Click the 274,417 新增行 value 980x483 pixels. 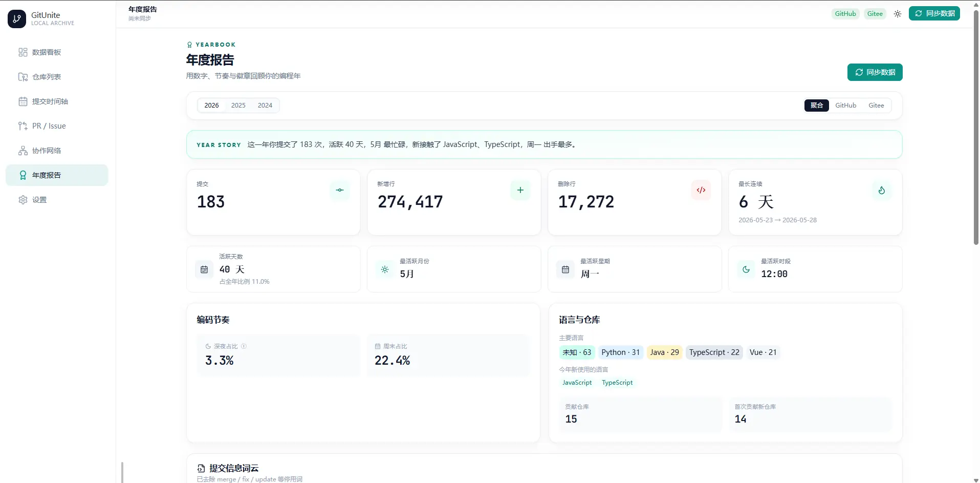click(410, 202)
